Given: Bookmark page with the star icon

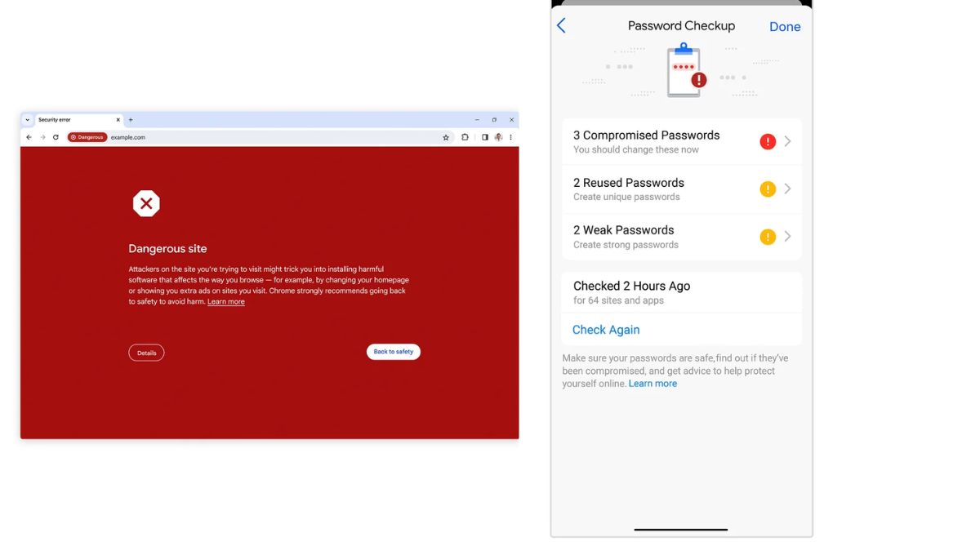Looking at the screenshot, I should pos(446,137).
